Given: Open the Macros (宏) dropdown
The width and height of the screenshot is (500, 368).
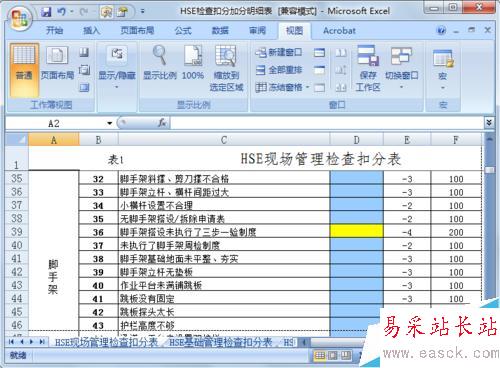Looking at the screenshot, I should (443, 69).
